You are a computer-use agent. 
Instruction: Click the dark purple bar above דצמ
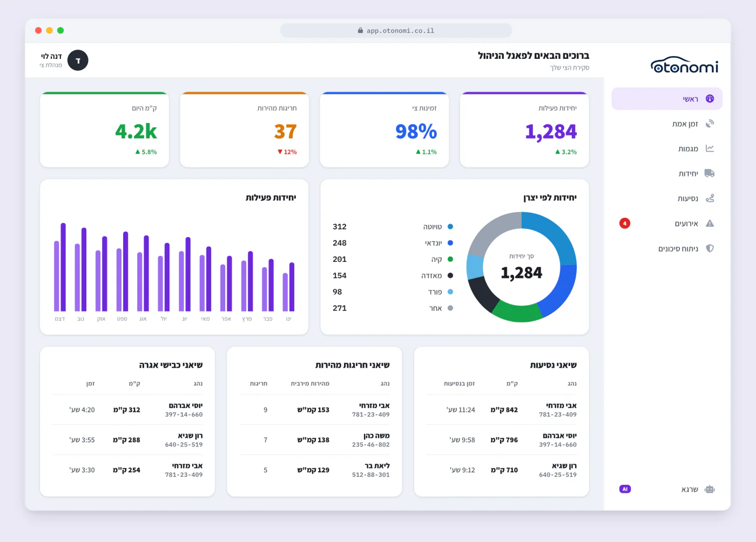point(63,267)
